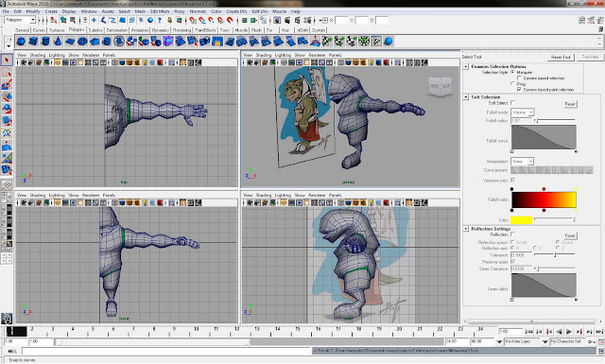Viewport: 605px width, 364px height.
Task: Select the Marquee selection style radio
Action: pyautogui.click(x=512, y=72)
